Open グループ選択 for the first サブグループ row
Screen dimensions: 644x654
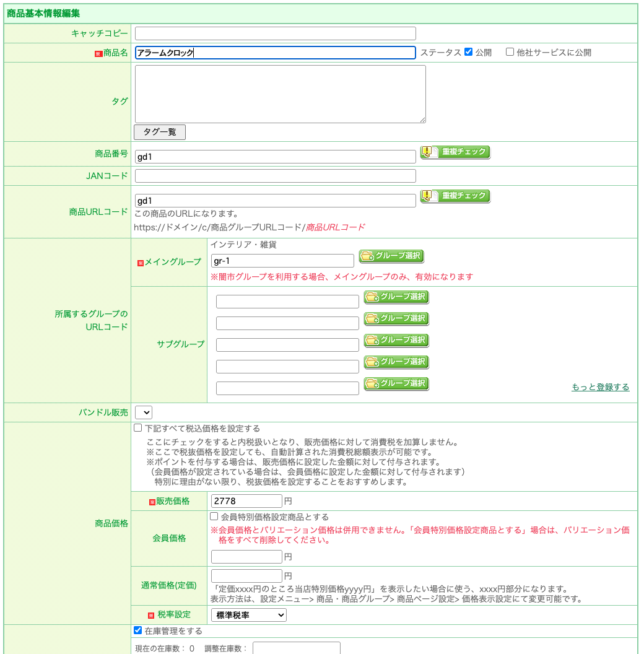point(396,298)
